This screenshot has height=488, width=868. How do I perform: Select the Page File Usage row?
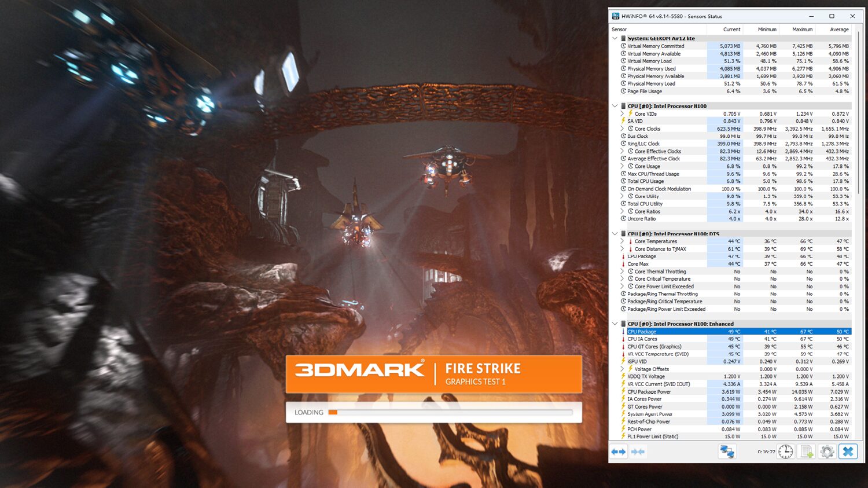click(735, 91)
